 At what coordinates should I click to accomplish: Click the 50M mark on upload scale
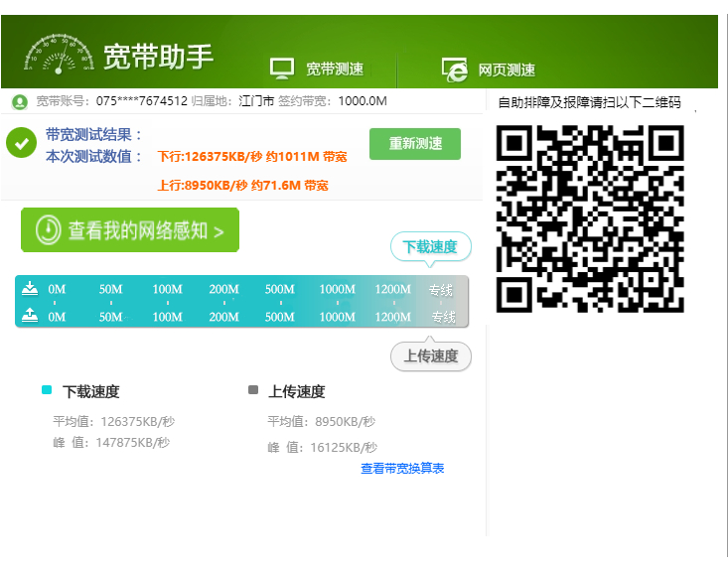(110, 317)
